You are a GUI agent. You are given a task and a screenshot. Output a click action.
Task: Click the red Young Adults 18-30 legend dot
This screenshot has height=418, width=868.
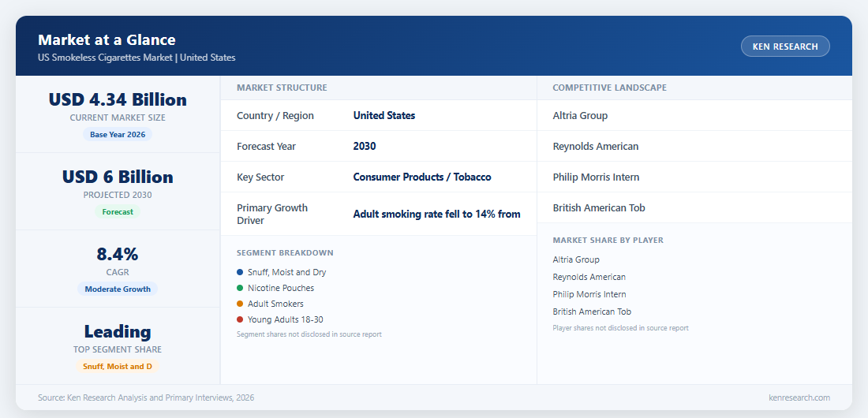click(x=240, y=319)
